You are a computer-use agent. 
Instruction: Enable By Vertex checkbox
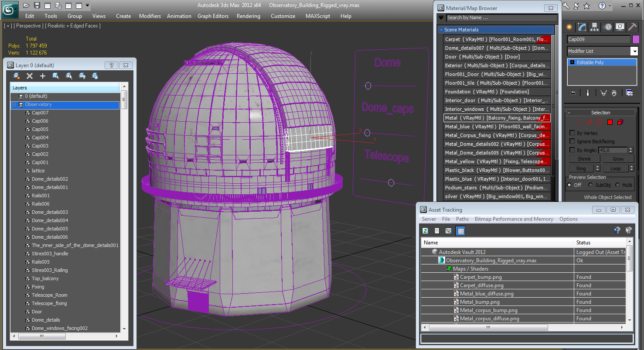click(x=572, y=133)
